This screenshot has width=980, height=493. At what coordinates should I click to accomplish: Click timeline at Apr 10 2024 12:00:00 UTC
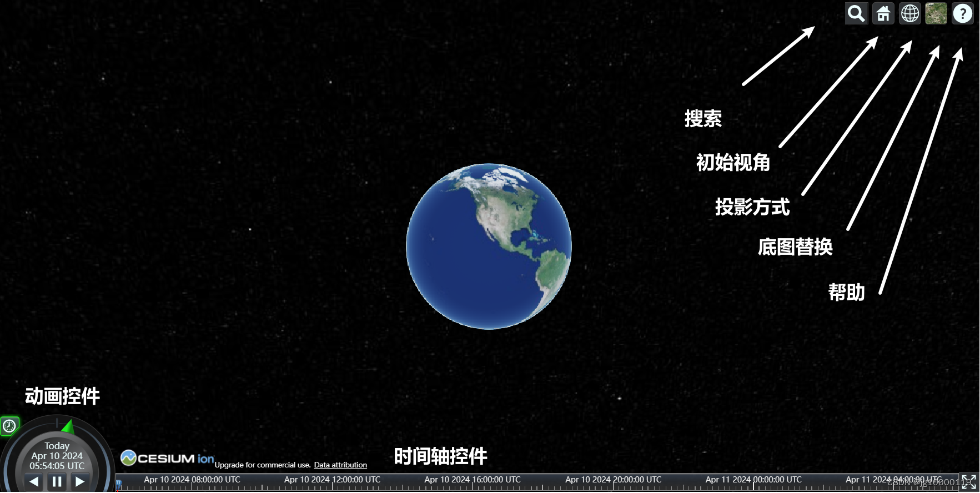tap(332, 480)
